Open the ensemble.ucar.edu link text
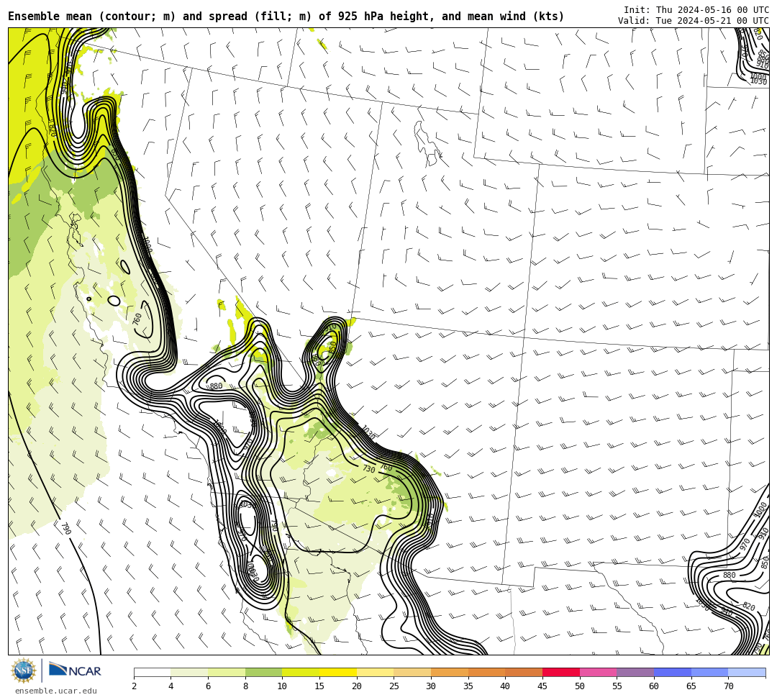The image size is (777, 700). (x=55, y=691)
